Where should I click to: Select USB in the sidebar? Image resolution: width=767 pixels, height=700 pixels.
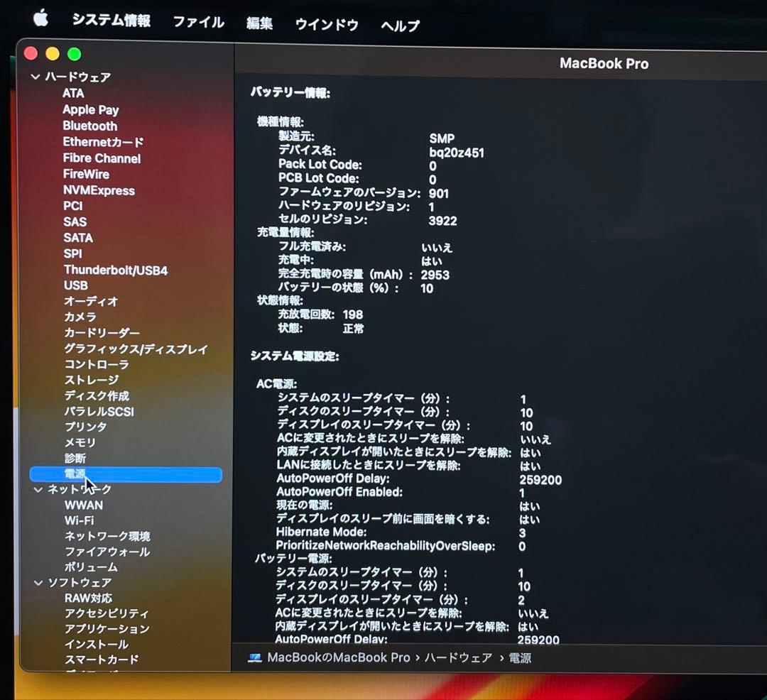pyautogui.click(x=76, y=285)
